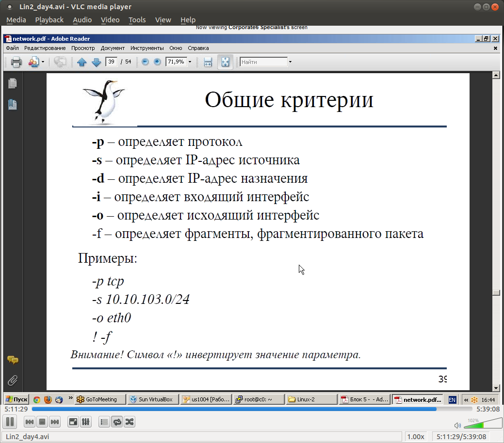Click the playback speed 1.00x label
Screen dimensions: 504x443
[x=416, y=436]
